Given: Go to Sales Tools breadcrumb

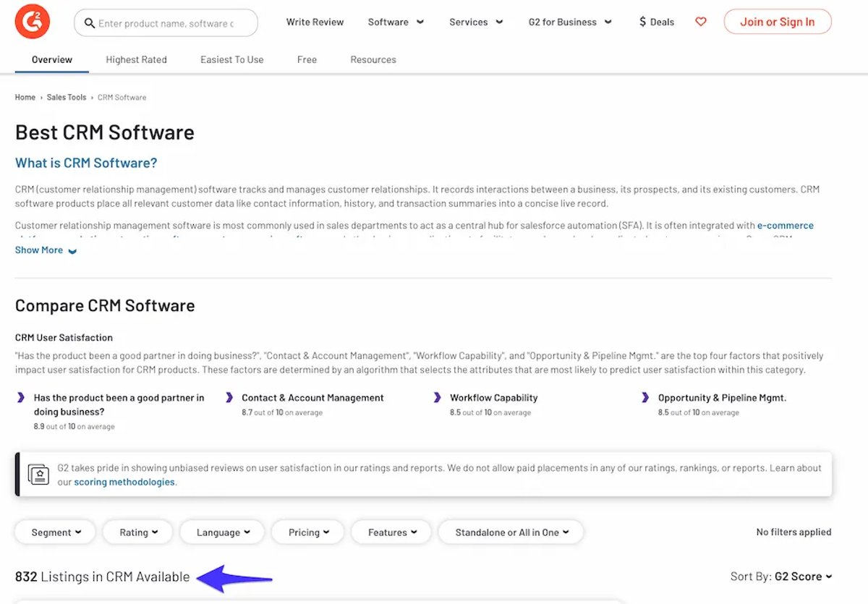Looking at the screenshot, I should click(x=67, y=97).
